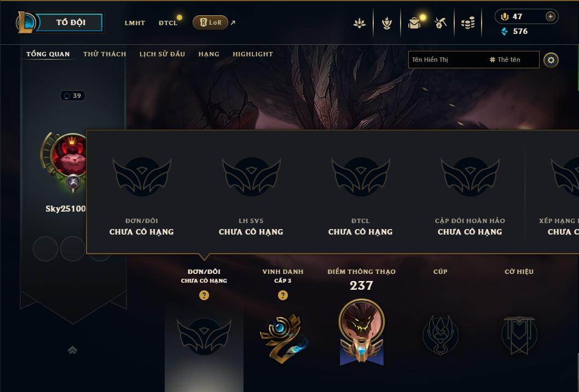579x392 pixels.
Task: Click the mastery champion emblem showing 237
Action: tap(362, 332)
